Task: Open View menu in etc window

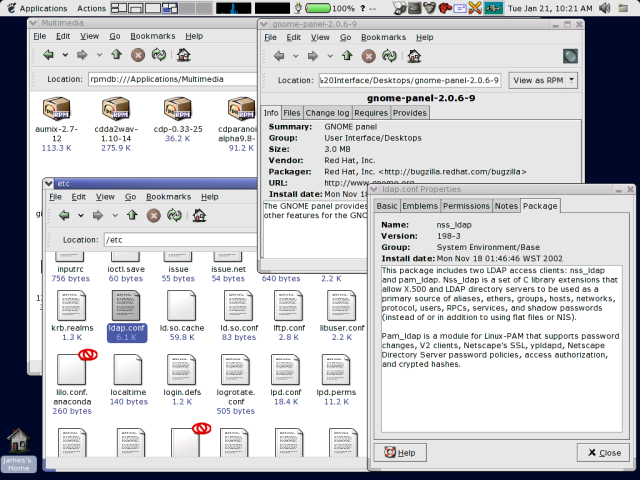Action: 105,197
